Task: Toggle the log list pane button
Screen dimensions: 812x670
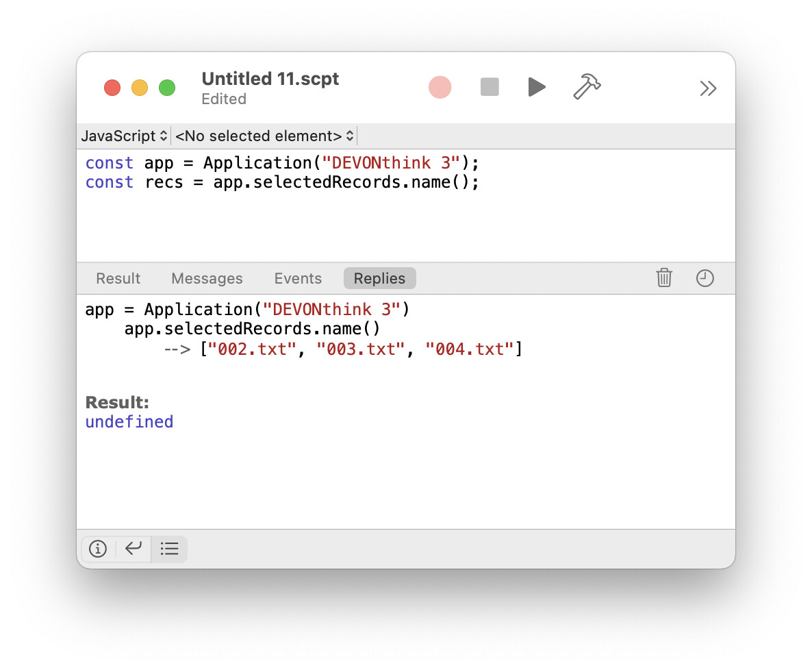Action: [x=169, y=549]
